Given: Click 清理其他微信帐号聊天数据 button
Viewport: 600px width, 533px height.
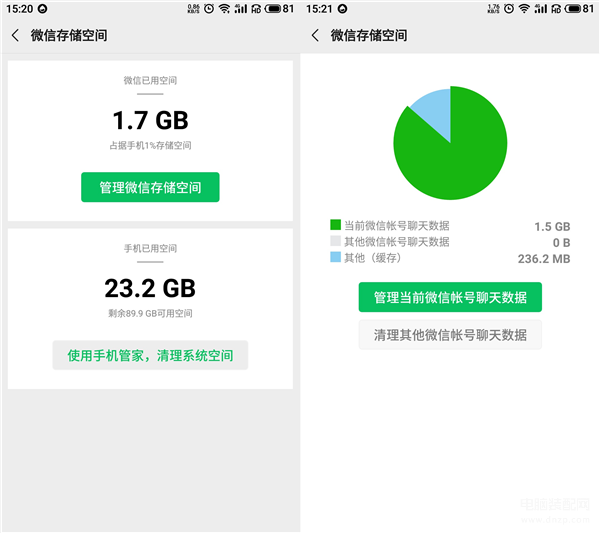Looking at the screenshot, I should click(x=450, y=335).
